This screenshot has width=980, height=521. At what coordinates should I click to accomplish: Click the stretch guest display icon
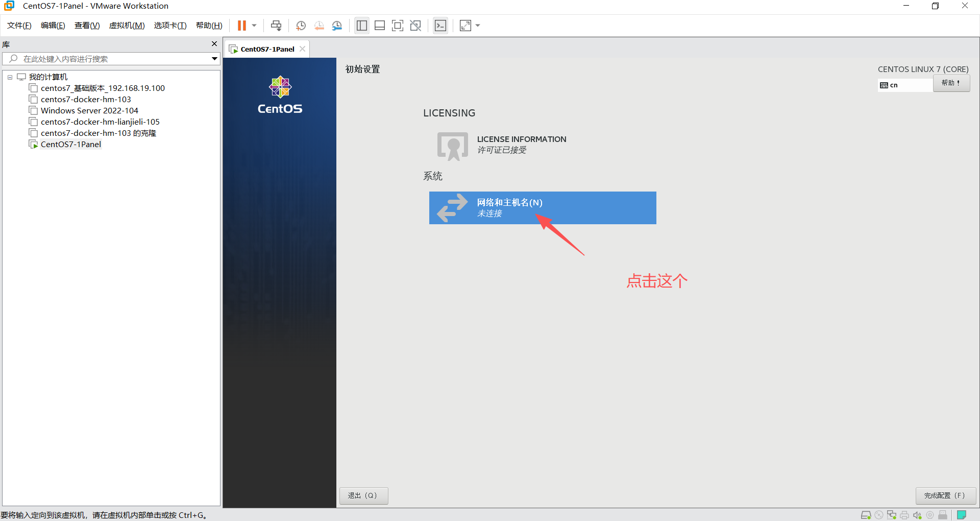(465, 26)
